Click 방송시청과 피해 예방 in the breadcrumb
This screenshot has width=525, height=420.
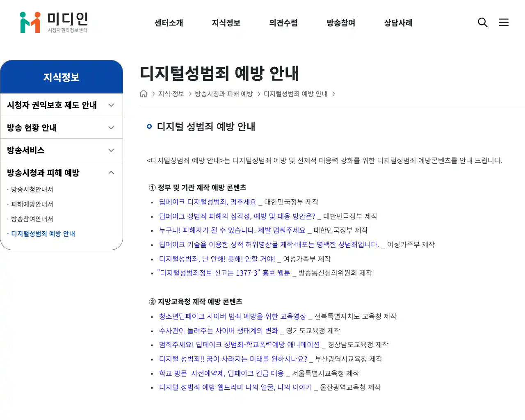coord(223,94)
